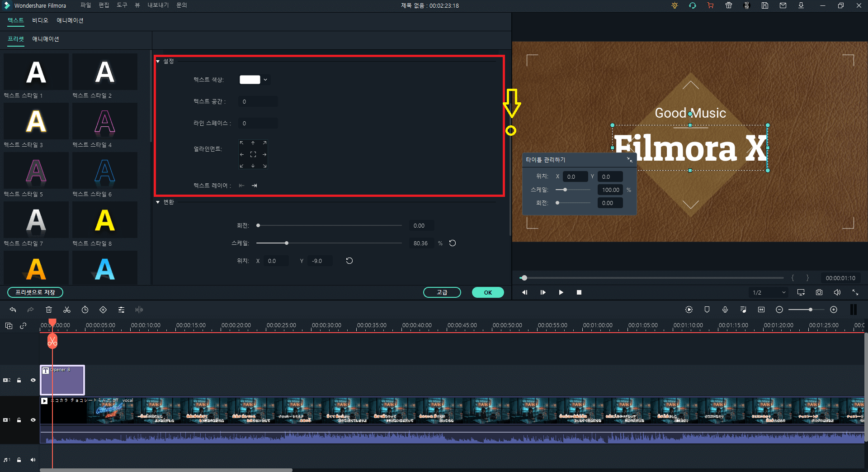The width and height of the screenshot is (868, 472).
Task: Open the 파일 menu
Action: pyautogui.click(x=85, y=5)
